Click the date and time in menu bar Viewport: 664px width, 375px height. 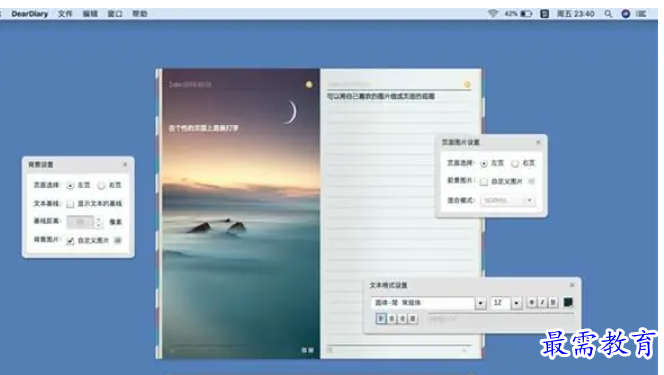click(575, 14)
